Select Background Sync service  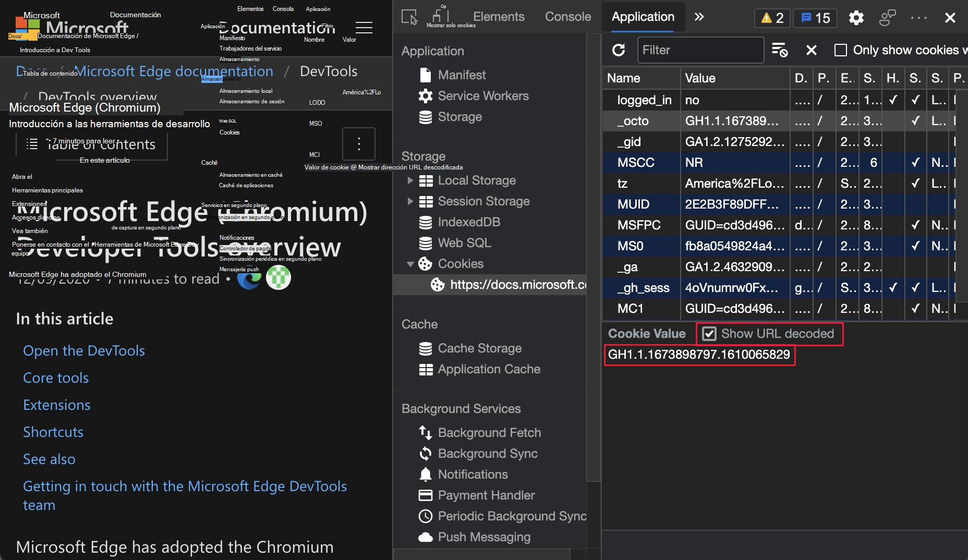(488, 454)
